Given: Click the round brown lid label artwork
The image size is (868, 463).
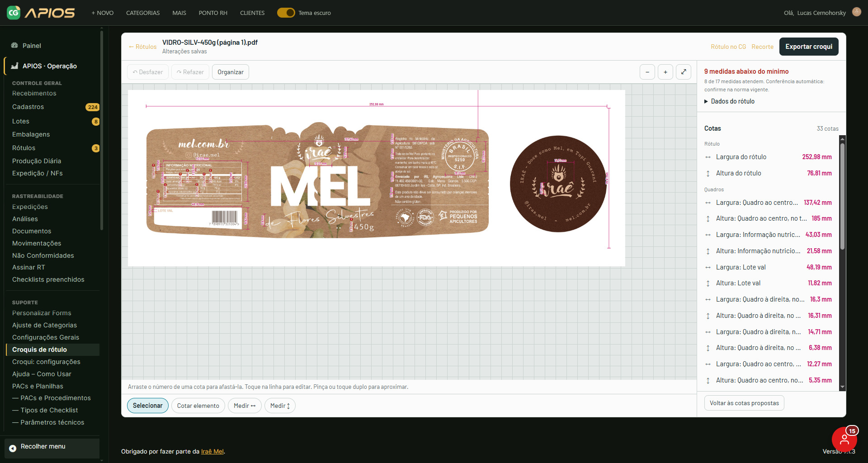Looking at the screenshot, I should tap(558, 184).
